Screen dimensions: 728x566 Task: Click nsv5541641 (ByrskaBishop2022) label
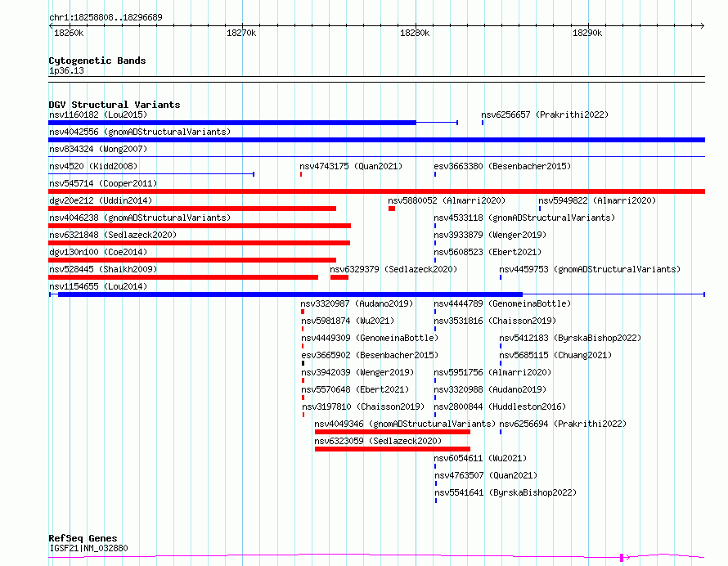pyautogui.click(x=506, y=492)
